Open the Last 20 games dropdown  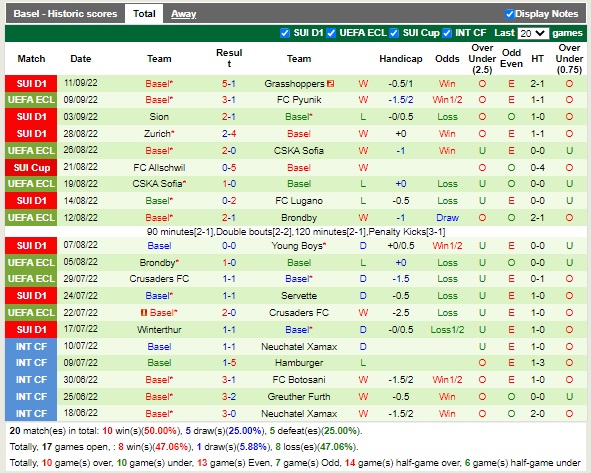tap(533, 33)
